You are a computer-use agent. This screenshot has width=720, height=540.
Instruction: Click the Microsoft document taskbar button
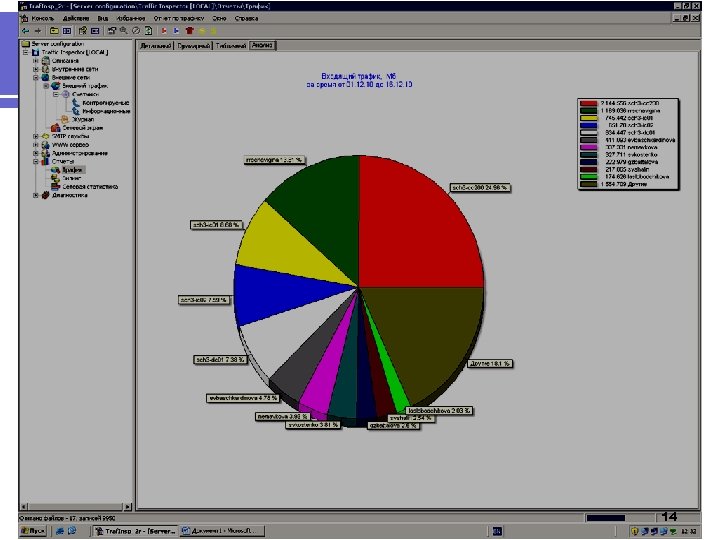pyautogui.click(x=222, y=531)
